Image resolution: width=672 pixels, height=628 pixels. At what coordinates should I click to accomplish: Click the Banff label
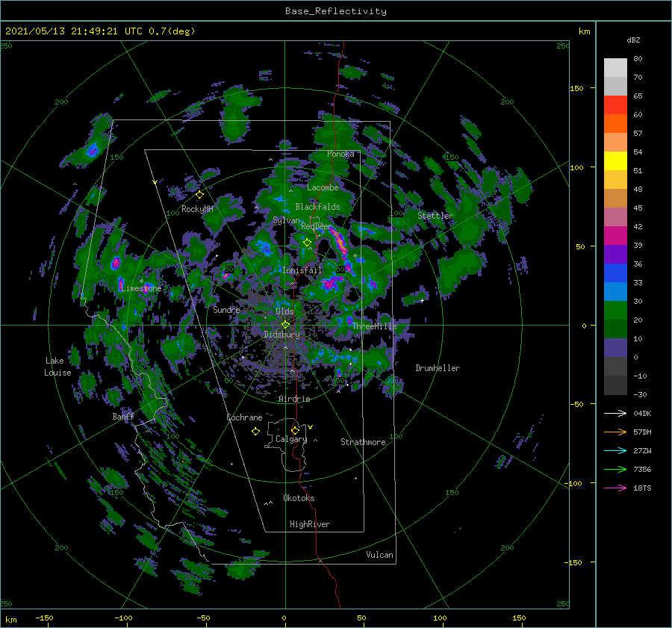[123, 417]
